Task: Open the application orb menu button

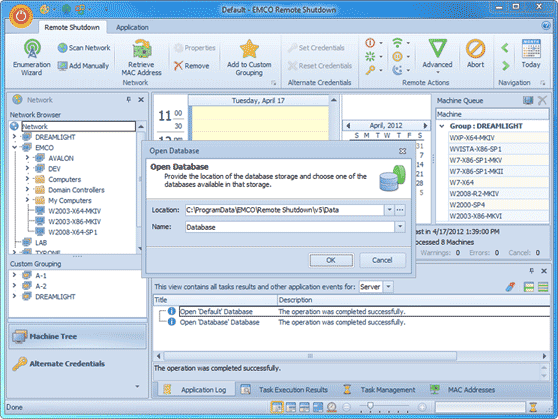Action: click(21, 15)
